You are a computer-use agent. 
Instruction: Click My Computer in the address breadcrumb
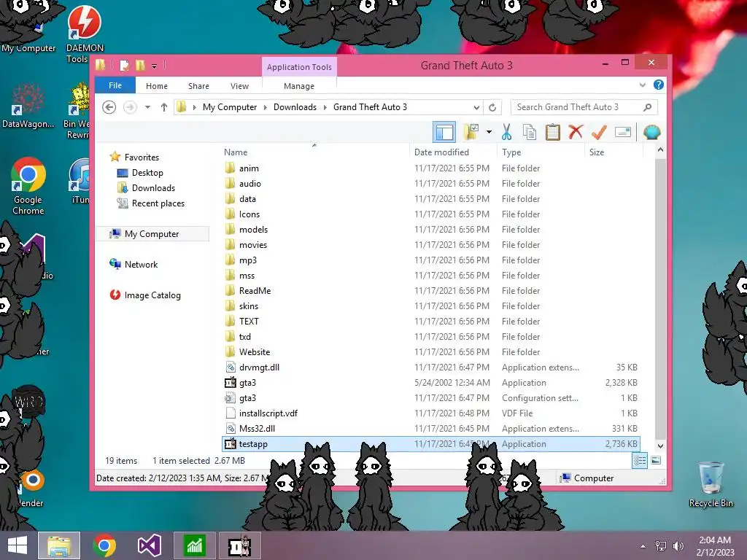[230, 107]
